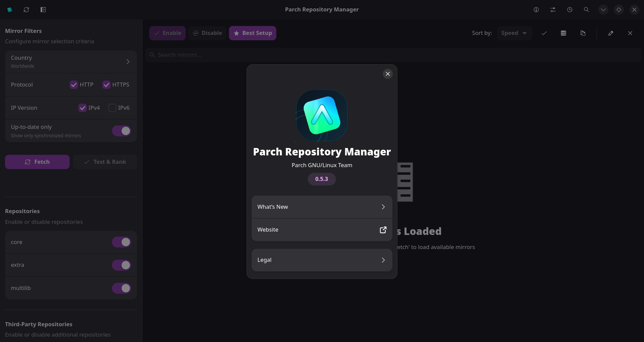Viewport: 644px width, 342px height.
Task: Turn off the Up-to-date only switch
Action: click(122, 131)
